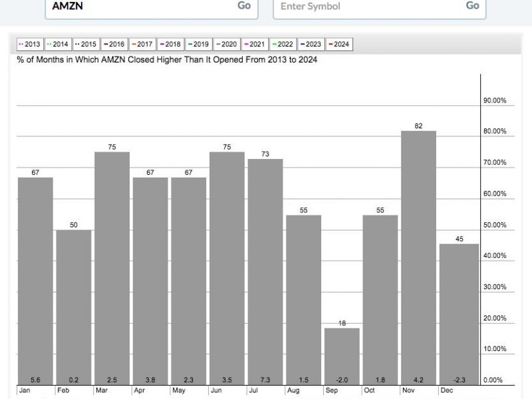Toggle the 2022 year series
This screenshot has width=532, height=399.
(x=283, y=44)
